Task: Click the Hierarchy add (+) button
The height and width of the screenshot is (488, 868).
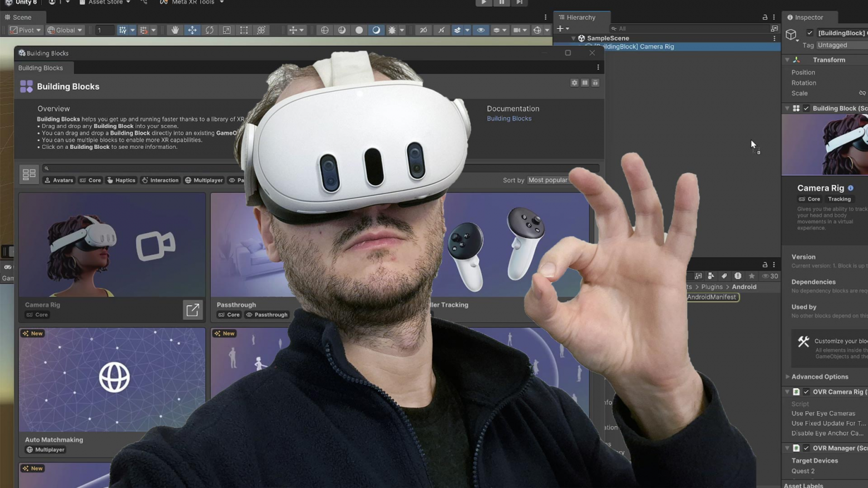Action: coord(560,28)
